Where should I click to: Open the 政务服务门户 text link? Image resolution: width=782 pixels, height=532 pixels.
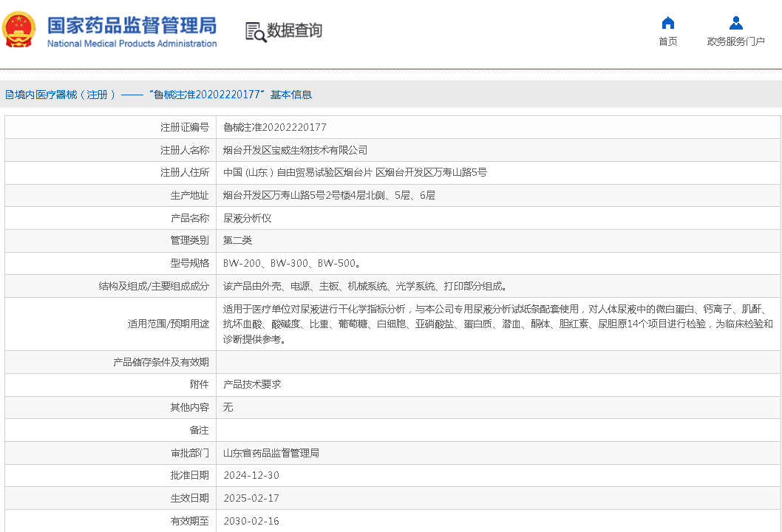tap(735, 41)
